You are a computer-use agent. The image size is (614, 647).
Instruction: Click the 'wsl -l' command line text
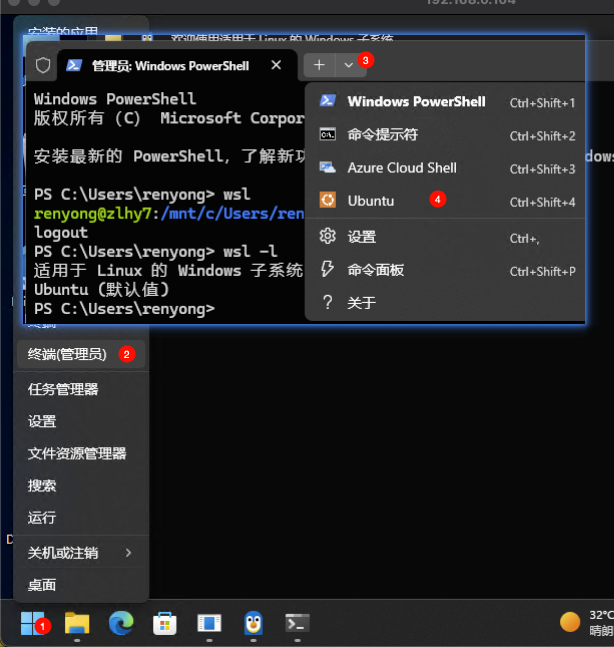coord(250,251)
